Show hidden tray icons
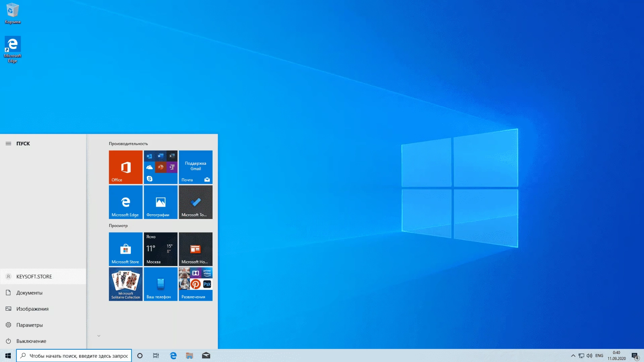 pos(573,355)
